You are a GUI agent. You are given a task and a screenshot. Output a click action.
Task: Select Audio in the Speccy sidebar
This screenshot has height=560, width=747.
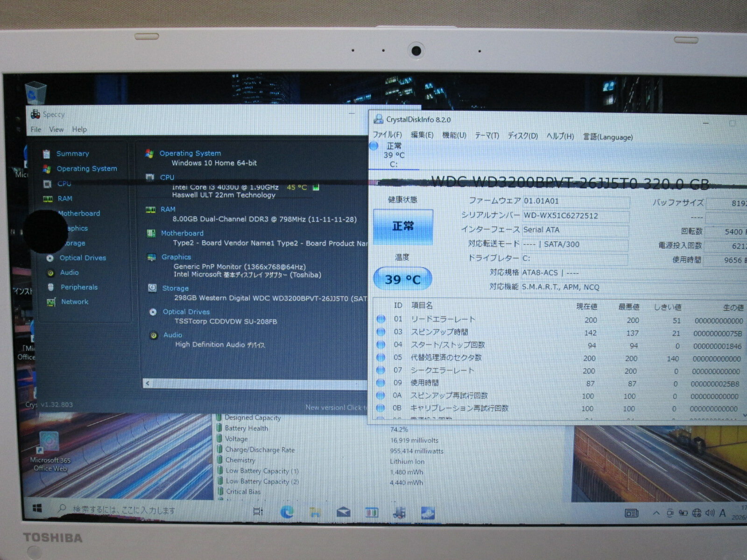(69, 273)
